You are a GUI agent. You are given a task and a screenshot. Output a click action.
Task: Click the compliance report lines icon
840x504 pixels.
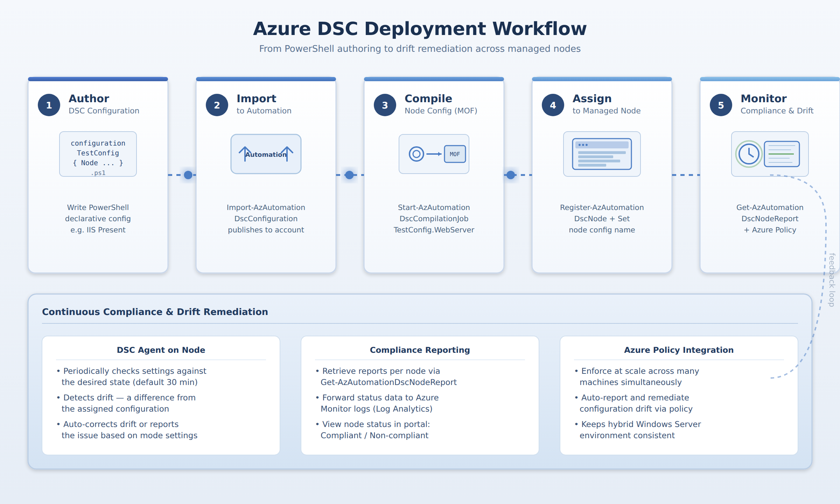pos(782,154)
